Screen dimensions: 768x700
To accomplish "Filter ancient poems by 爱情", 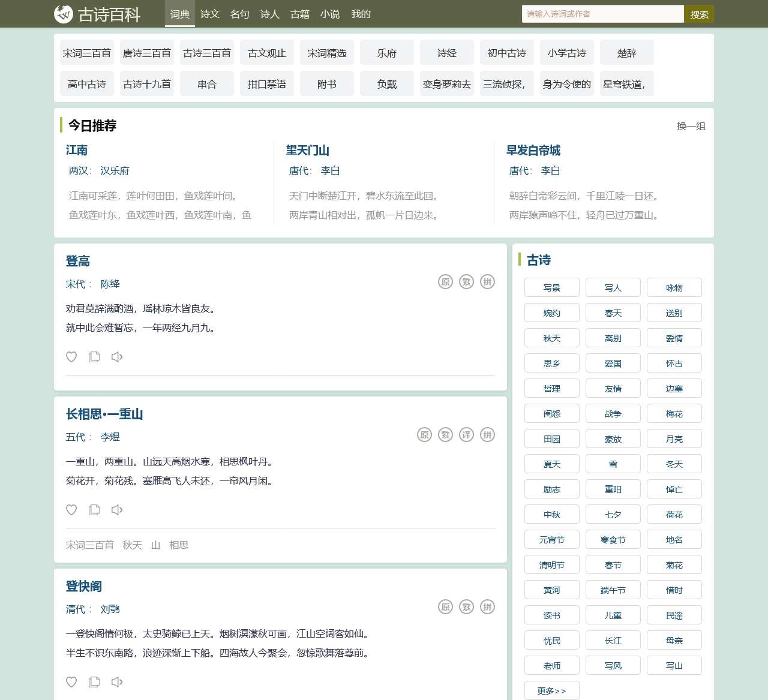I will tap(674, 338).
